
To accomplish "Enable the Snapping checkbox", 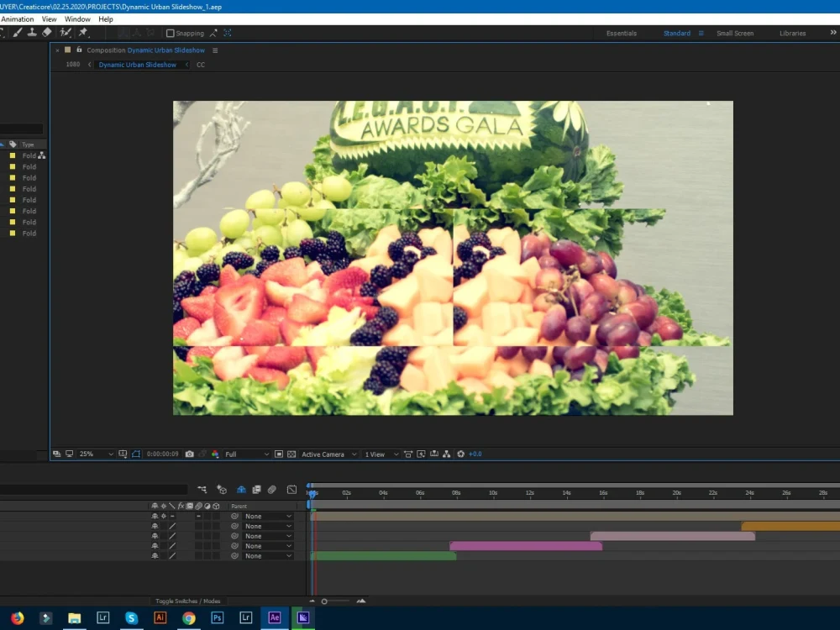I will (171, 34).
